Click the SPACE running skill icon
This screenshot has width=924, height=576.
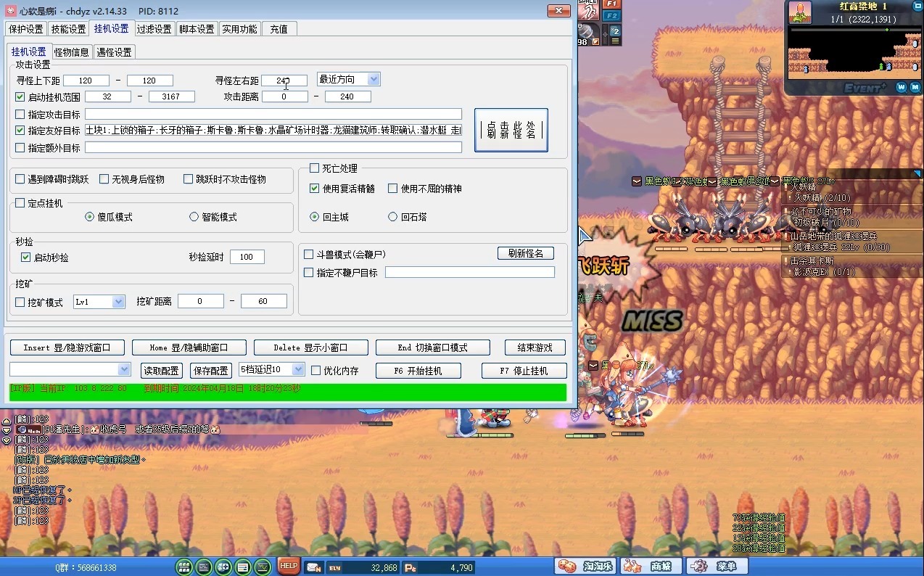coord(589,9)
